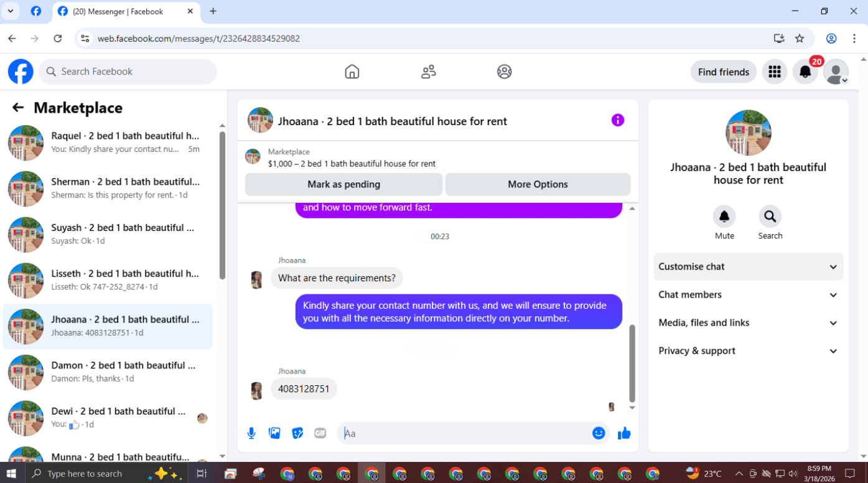Click the chat messages scrollbar
The height and width of the screenshot is (483, 868).
[632, 364]
